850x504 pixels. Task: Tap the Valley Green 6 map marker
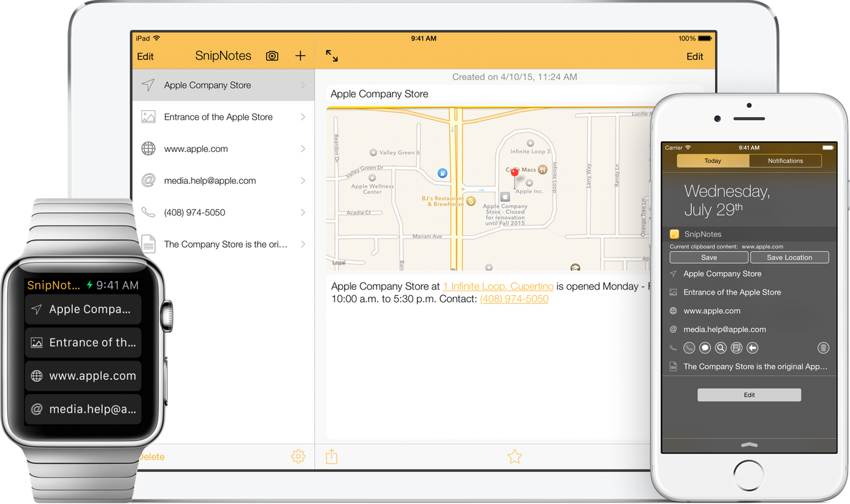(373, 152)
